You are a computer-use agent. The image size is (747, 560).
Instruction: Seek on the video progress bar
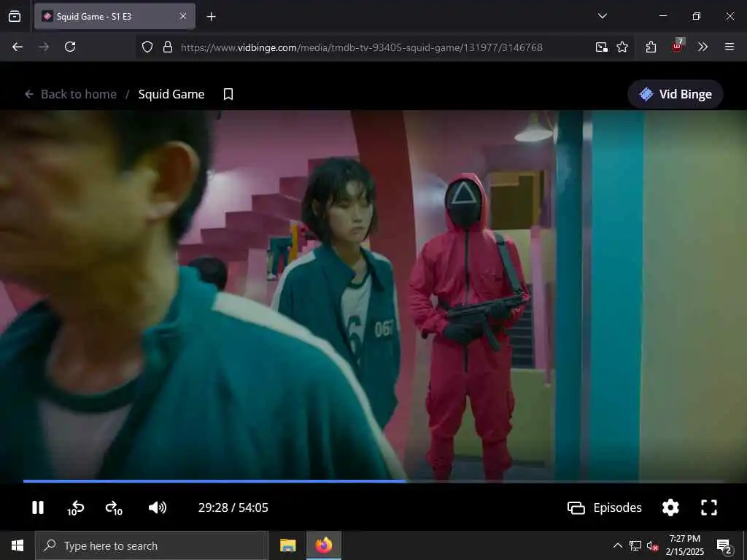tap(373, 481)
